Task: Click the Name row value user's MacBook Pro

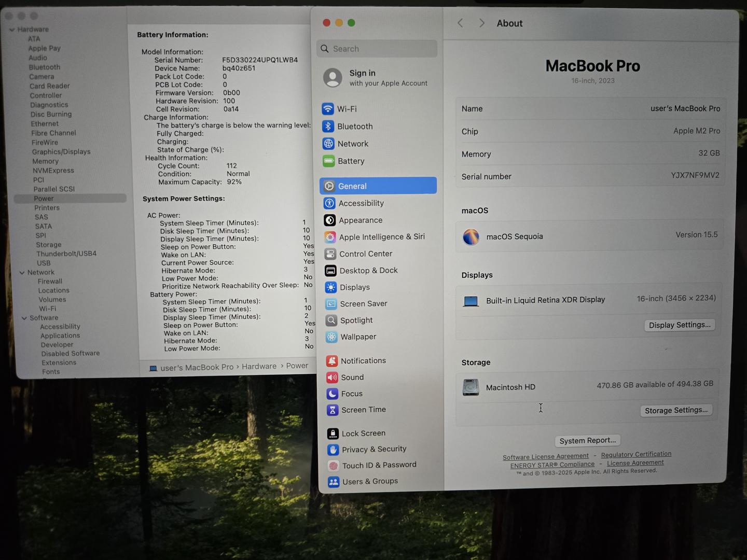Action: [685, 108]
